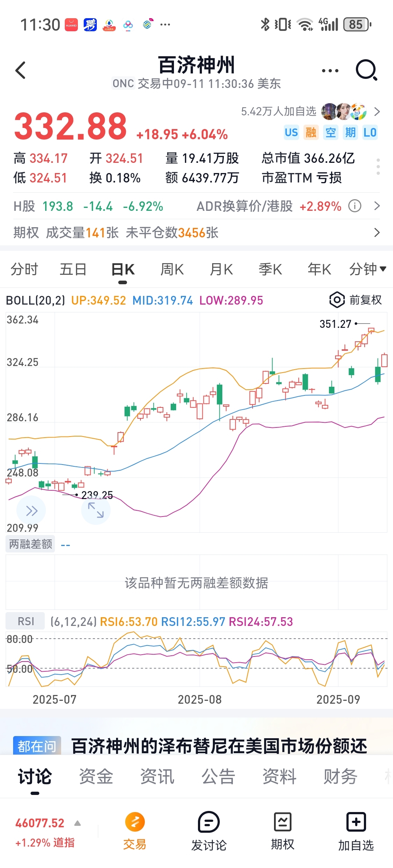Tap the 期 options tag
Screen dimensions: 393x868
(x=350, y=132)
